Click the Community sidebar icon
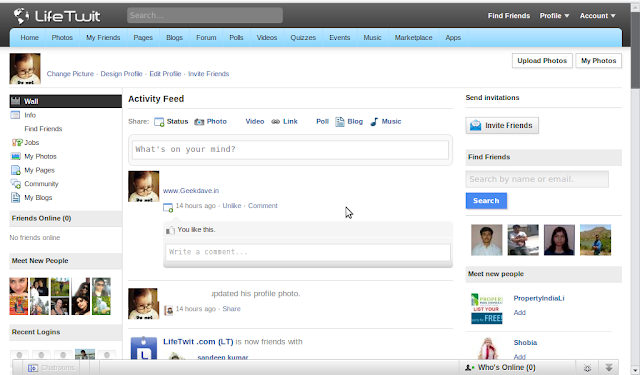This screenshot has width=640, height=375. pos(16,184)
